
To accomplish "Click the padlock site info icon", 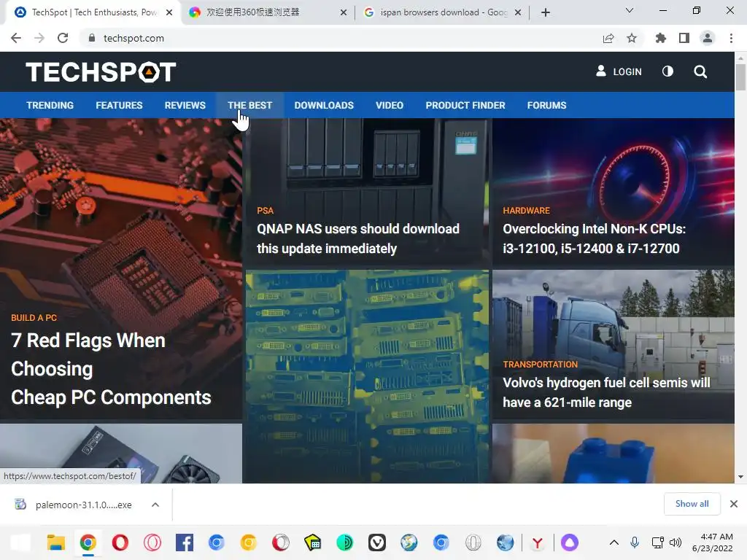I will click(x=92, y=38).
